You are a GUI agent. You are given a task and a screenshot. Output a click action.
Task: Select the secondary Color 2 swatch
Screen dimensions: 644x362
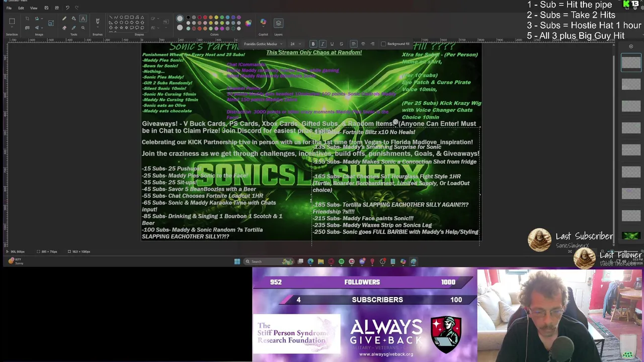pyautogui.click(x=180, y=28)
